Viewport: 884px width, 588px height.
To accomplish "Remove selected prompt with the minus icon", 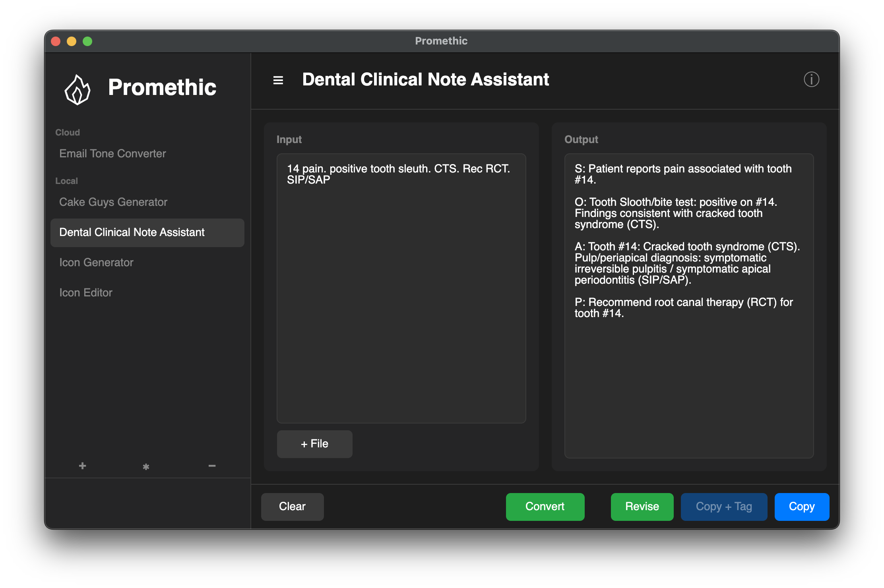I will 211,466.
